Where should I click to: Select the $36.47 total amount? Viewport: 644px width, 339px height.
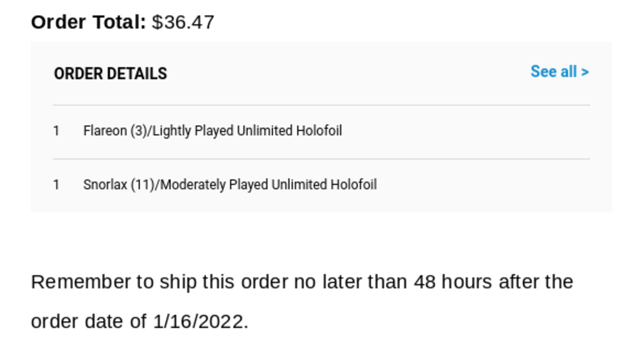click(x=183, y=23)
